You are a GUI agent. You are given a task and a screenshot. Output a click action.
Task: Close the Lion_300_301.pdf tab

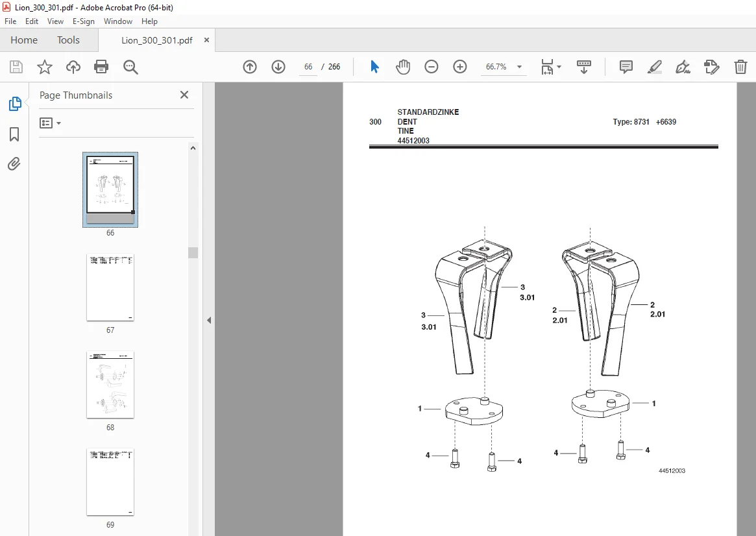pyautogui.click(x=206, y=40)
